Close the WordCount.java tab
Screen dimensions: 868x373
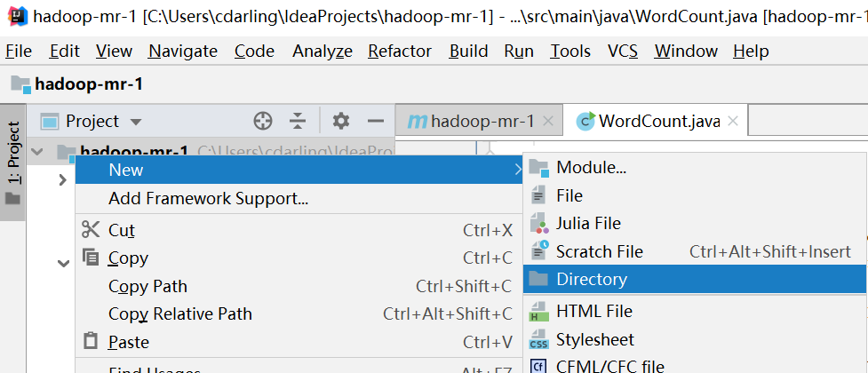point(732,121)
